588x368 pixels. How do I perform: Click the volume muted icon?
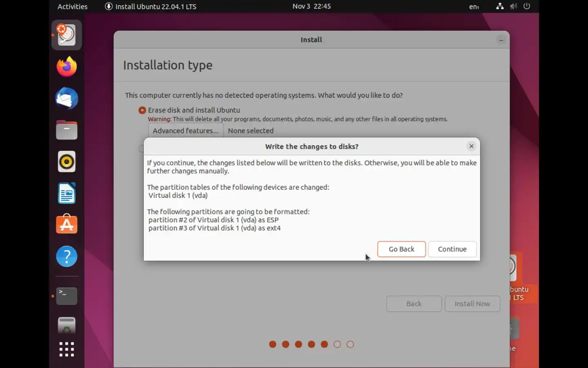coord(514,6)
